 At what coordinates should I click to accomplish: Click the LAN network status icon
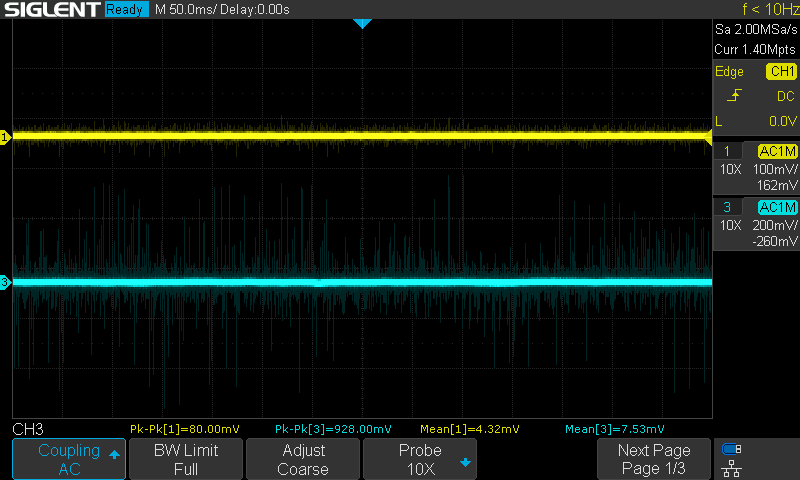click(x=732, y=468)
